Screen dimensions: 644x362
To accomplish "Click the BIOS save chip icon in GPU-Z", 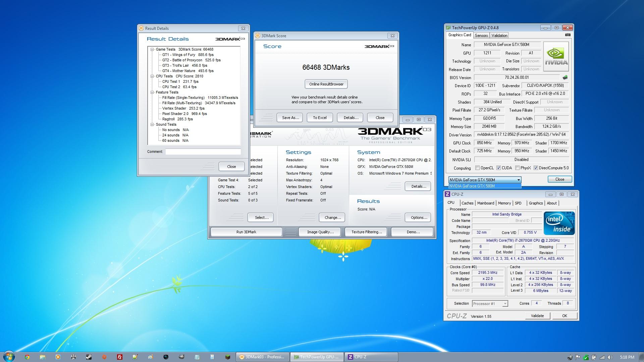I will tap(565, 77).
